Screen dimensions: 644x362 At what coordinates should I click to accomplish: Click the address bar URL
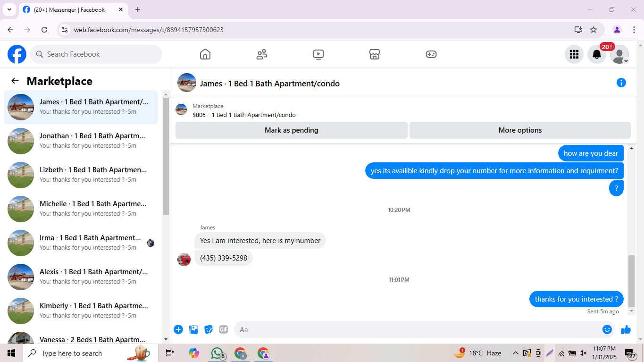click(149, 30)
